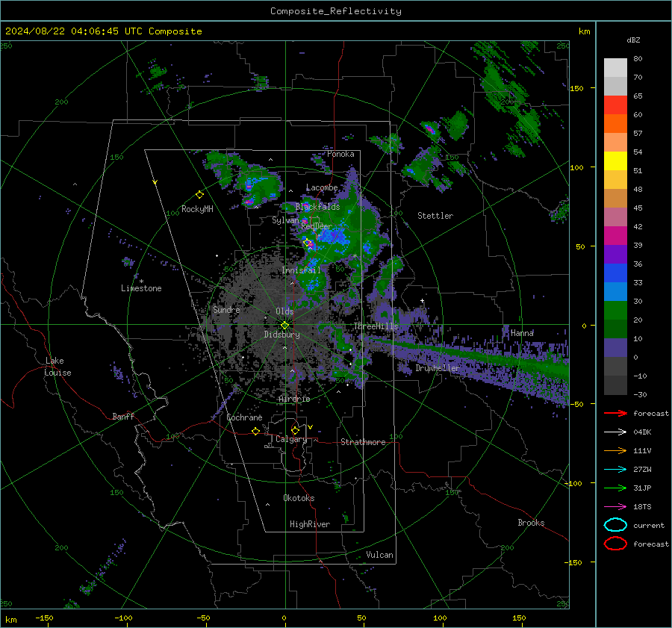The width and height of the screenshot is (672, 628).
Task: Click the Composite_Reflectivity title
Action: [336, 11]
